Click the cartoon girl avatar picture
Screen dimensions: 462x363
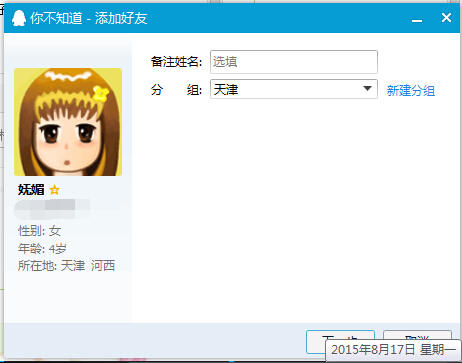68,122
